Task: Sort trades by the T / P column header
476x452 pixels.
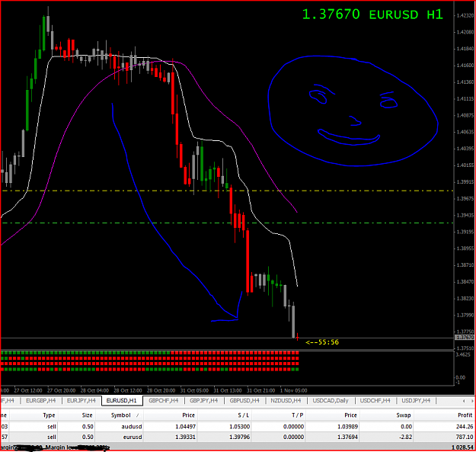Action: (x=298, y=415)
